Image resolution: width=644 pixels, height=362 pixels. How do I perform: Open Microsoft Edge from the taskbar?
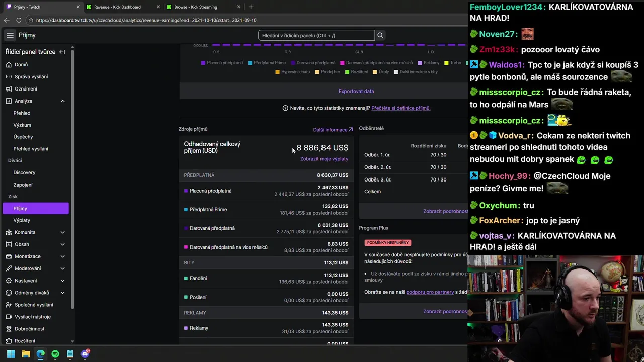40,354
